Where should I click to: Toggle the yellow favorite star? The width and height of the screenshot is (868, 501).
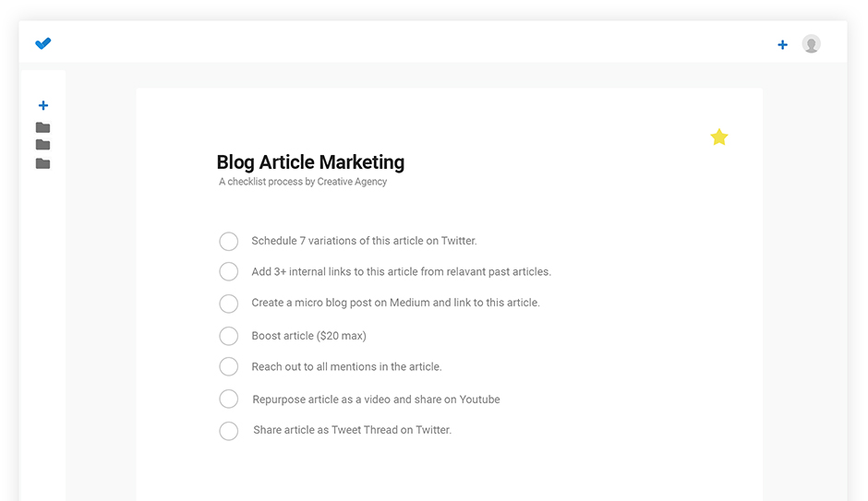point(718,137)
